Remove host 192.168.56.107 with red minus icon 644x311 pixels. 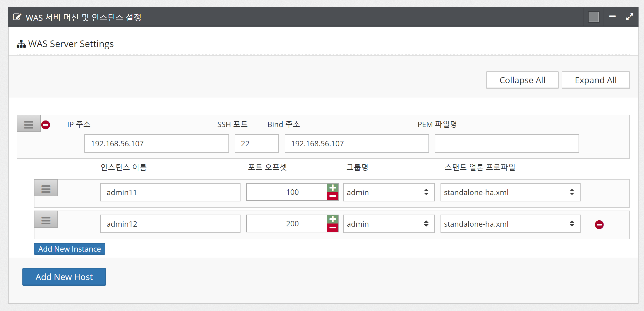tap(46, 125)
